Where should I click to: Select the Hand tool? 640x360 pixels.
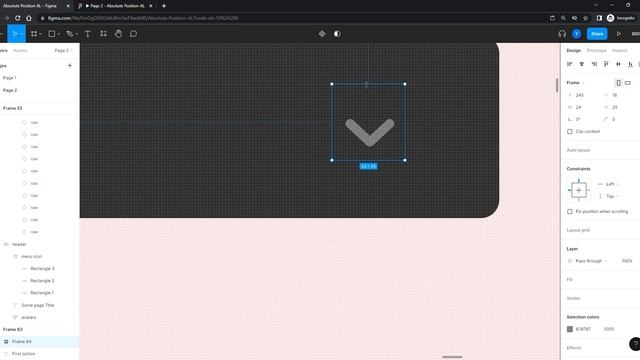pos(118,34)
